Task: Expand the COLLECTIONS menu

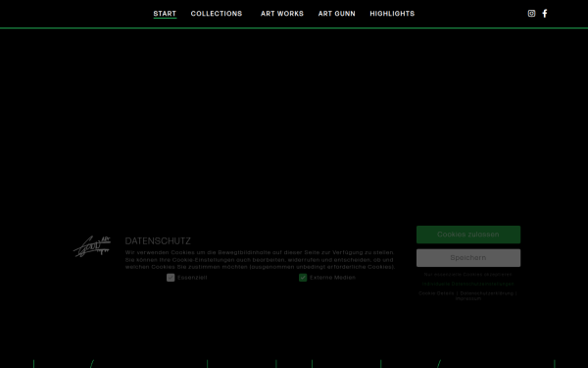Action: point(217,14)
